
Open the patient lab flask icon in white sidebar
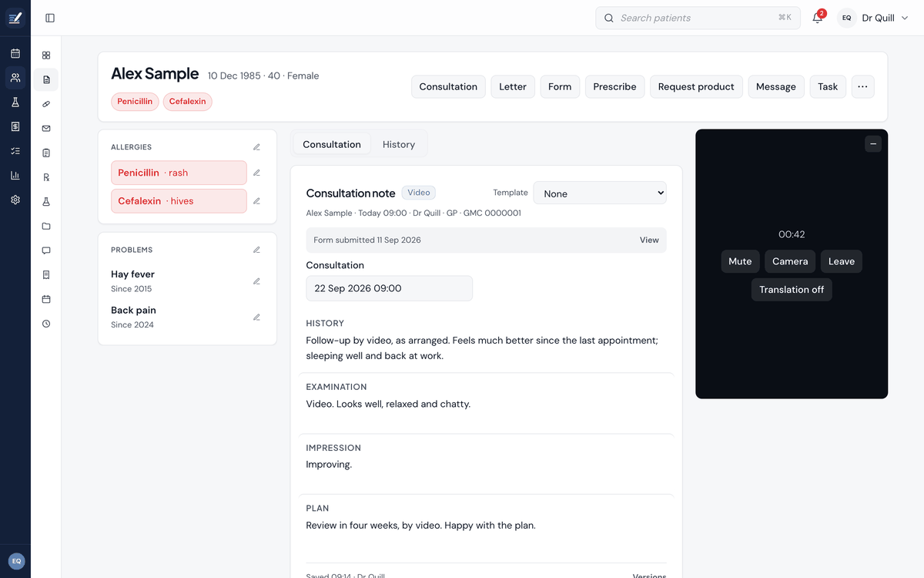tap(46, 201)
